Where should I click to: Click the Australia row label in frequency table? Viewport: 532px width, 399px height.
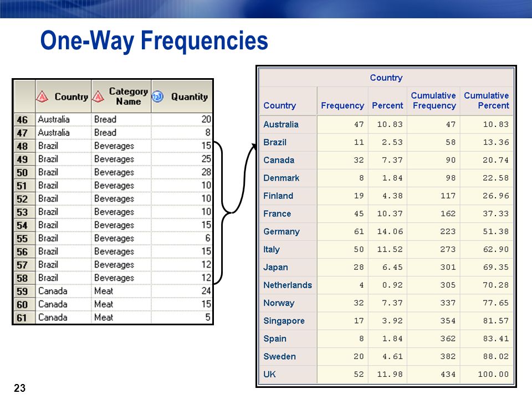coord(281,125)
